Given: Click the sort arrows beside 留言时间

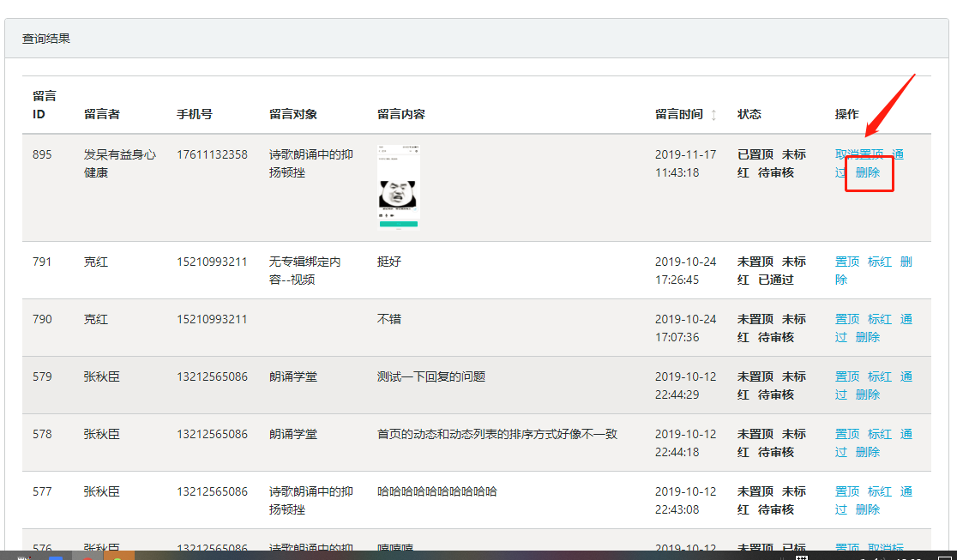Looking at the screenshot, I should (713, 115).
